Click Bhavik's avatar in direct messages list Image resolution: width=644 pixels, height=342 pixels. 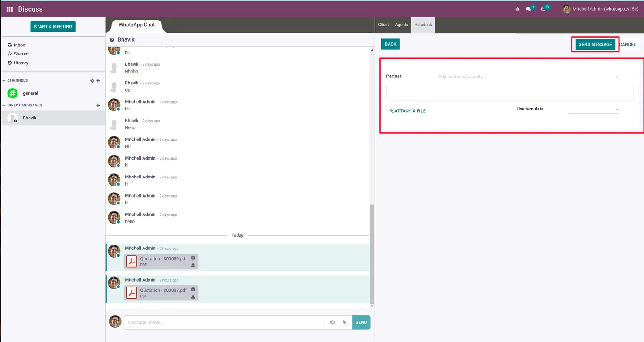pos(13,118)
